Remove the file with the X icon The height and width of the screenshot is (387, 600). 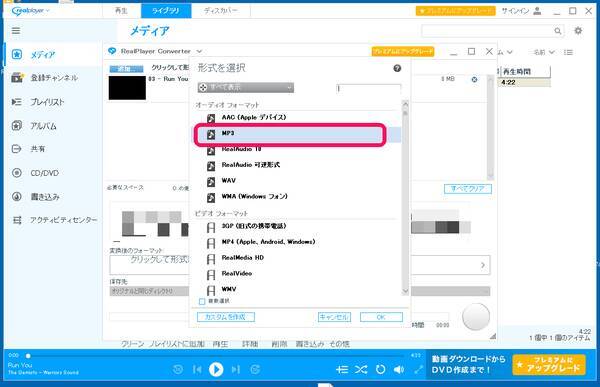[474, 79]
